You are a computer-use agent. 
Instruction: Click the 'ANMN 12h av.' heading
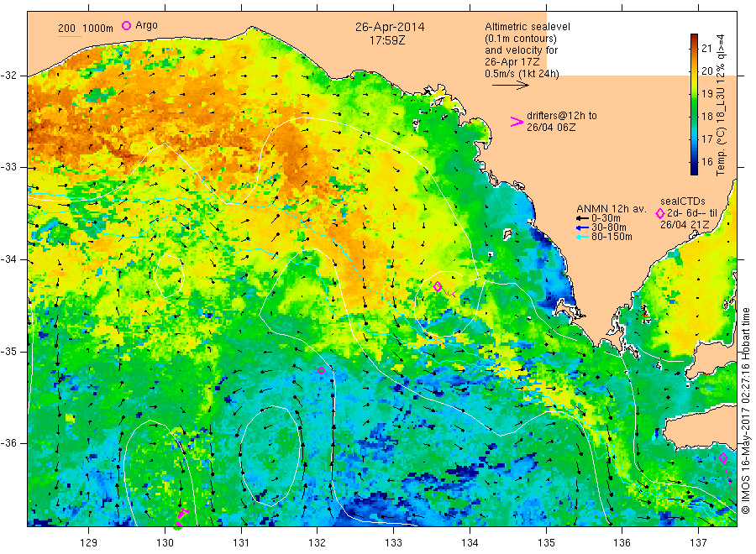(611, 209)
